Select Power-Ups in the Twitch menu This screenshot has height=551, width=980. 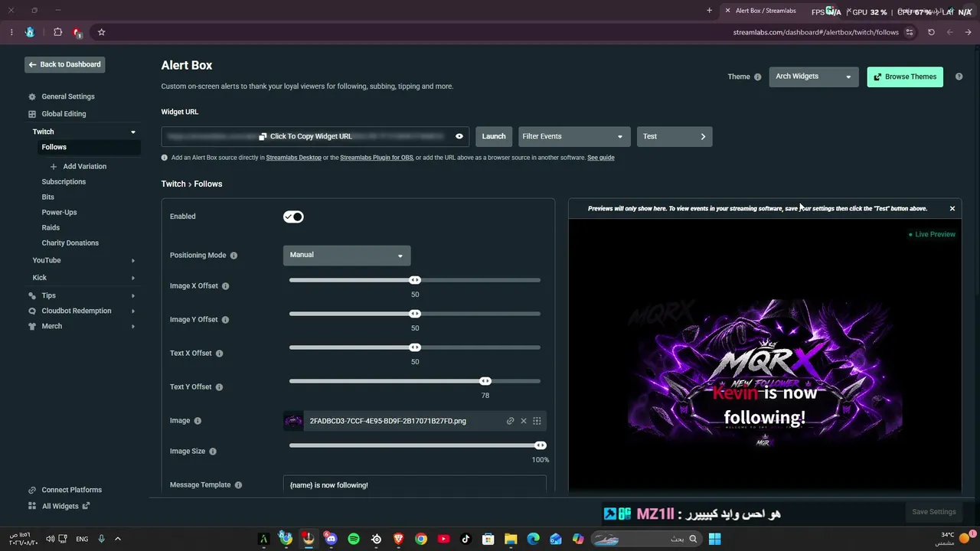point(59,212)
